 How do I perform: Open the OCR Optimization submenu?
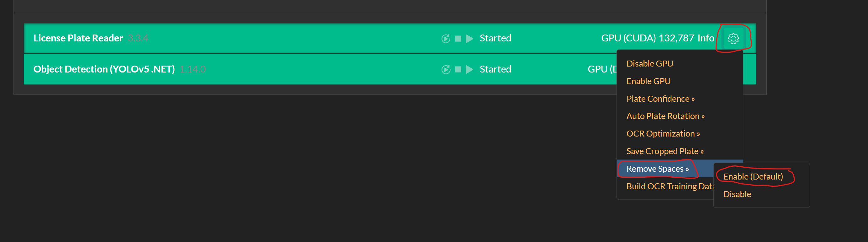[663, 134]
